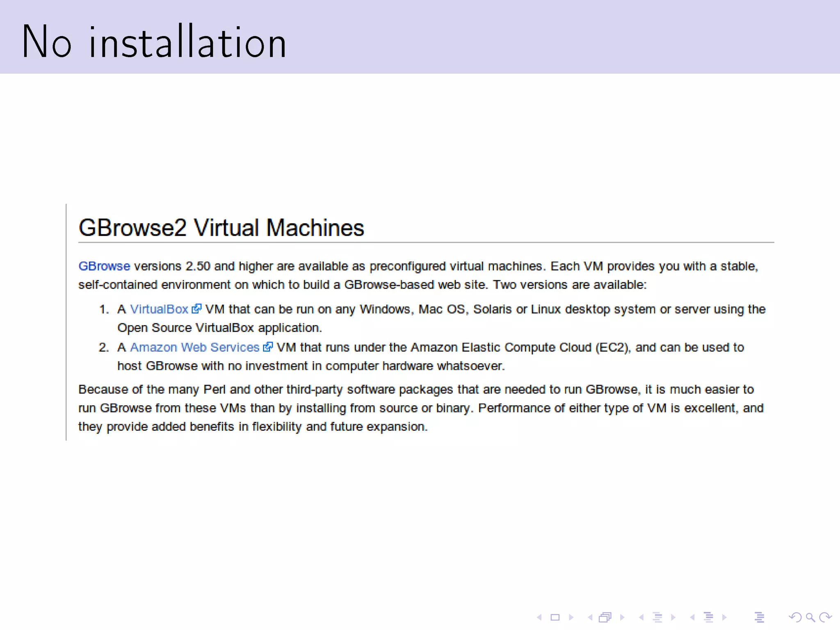Go to previous frame arrow
The height and width of the screenshot is (630, 840).
click(x=590, y=617)
